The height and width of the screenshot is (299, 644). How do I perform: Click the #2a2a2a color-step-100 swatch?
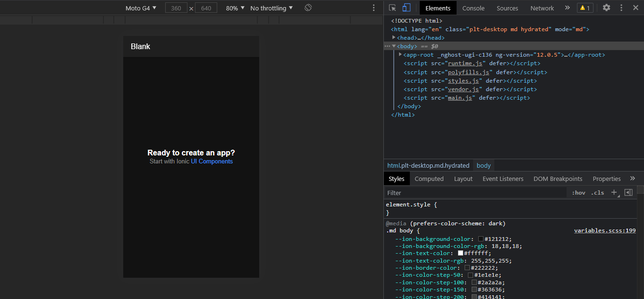point(474,282)
